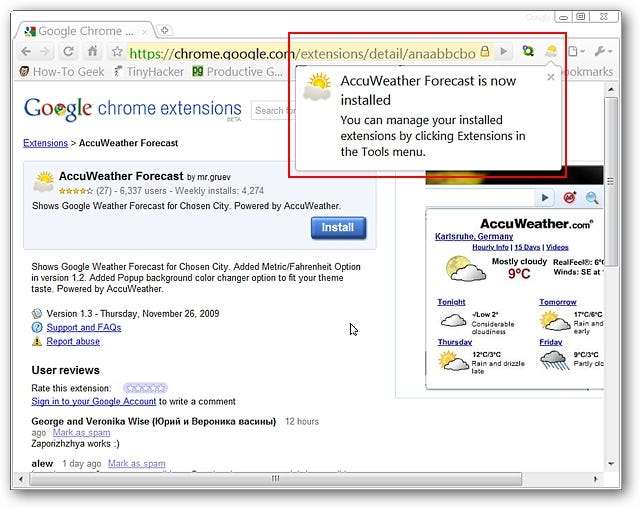Open Support and FAQs link
The image size is (640, 508).
pos(84,328)
